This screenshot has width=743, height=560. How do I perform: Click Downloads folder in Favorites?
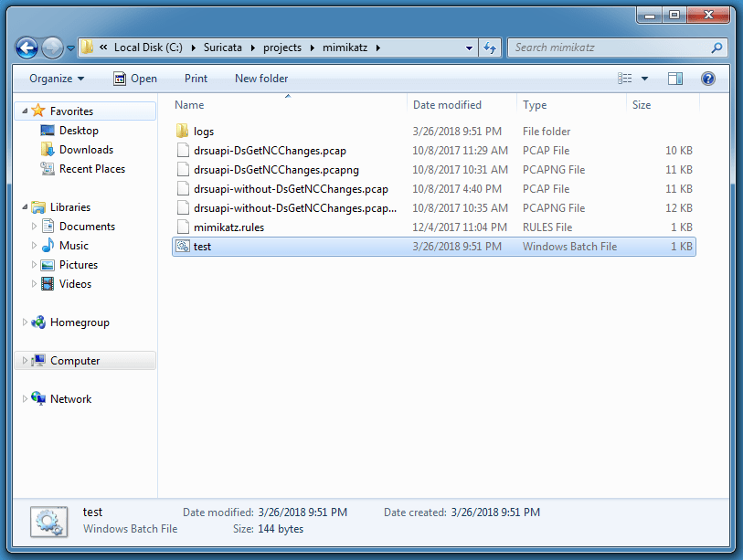86,150
